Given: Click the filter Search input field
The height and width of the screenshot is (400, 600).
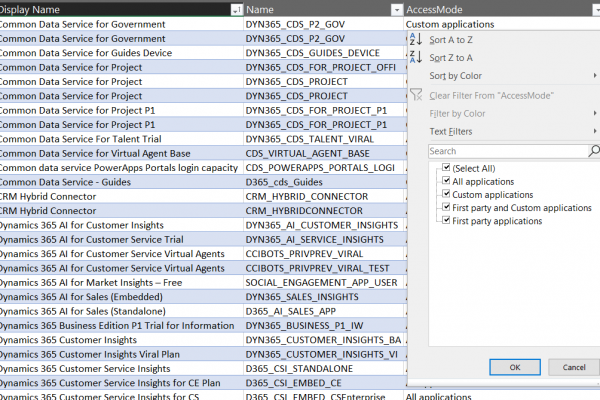Looking at the screenshot, I should click(x=508, y=151).
